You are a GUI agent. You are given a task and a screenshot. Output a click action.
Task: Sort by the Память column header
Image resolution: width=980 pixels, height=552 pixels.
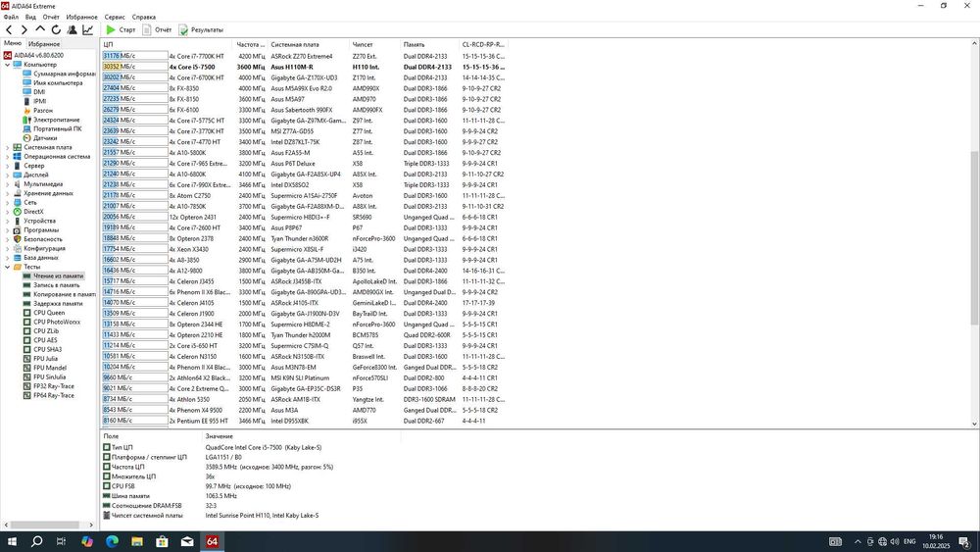pos(429,44)
